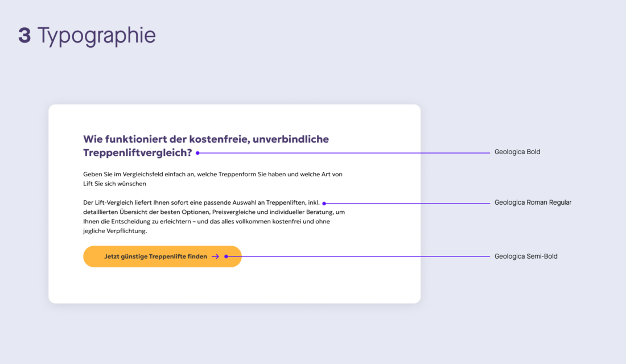The height and width of the screenshot is (364, 626).
Task: Click the word 'Typographie' in the title
Action: (97, 36)
